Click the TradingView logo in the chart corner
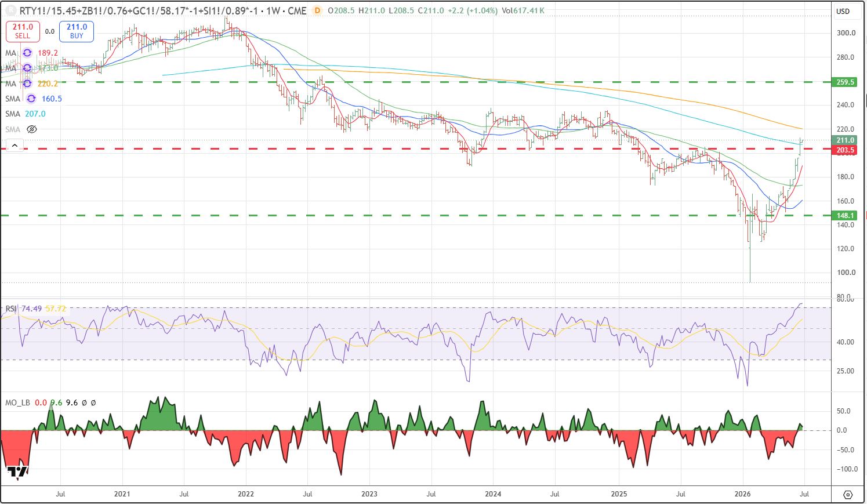The image size is (867, 504). pyautogui.click(x=17, y=472)
